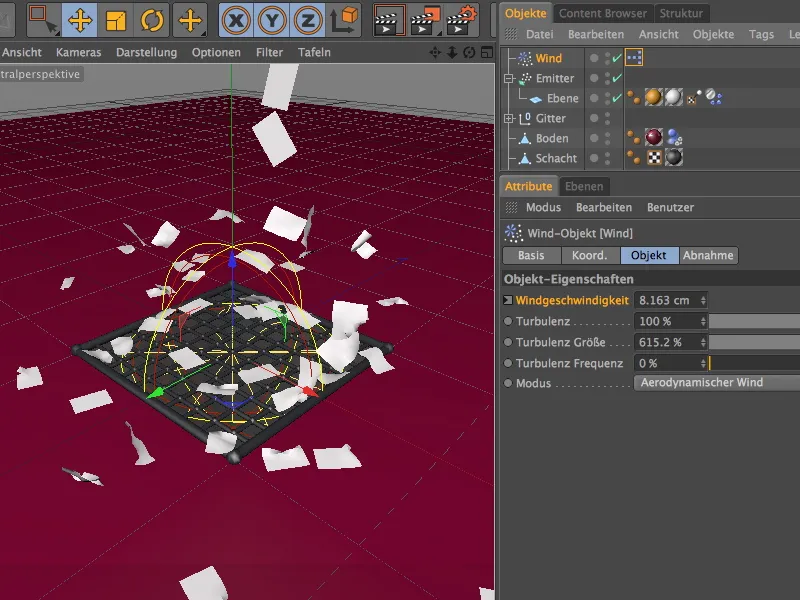This screenshot has width=800, height=600.
Task: Click the collider tag on Boden
Action: pos(673,137)
